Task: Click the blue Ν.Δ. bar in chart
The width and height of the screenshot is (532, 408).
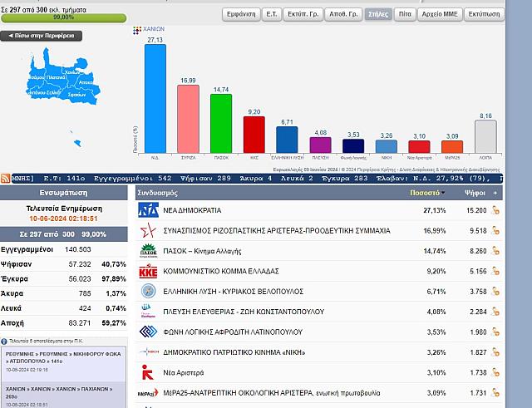Action: pos(155,100)
